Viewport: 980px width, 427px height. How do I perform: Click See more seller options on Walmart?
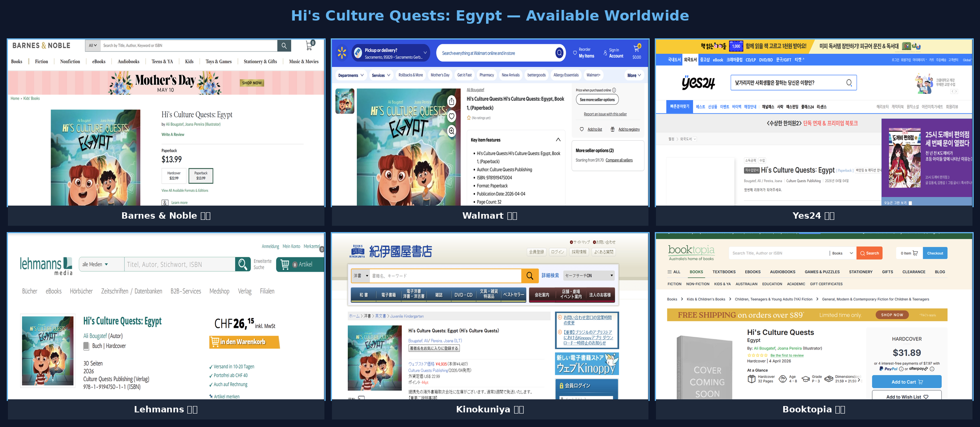click(597, 100)
